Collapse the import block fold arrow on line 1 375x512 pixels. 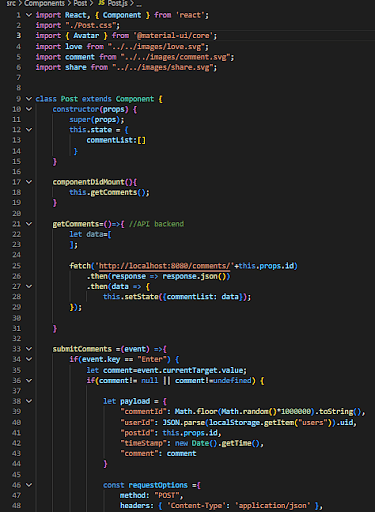(29, 15)
